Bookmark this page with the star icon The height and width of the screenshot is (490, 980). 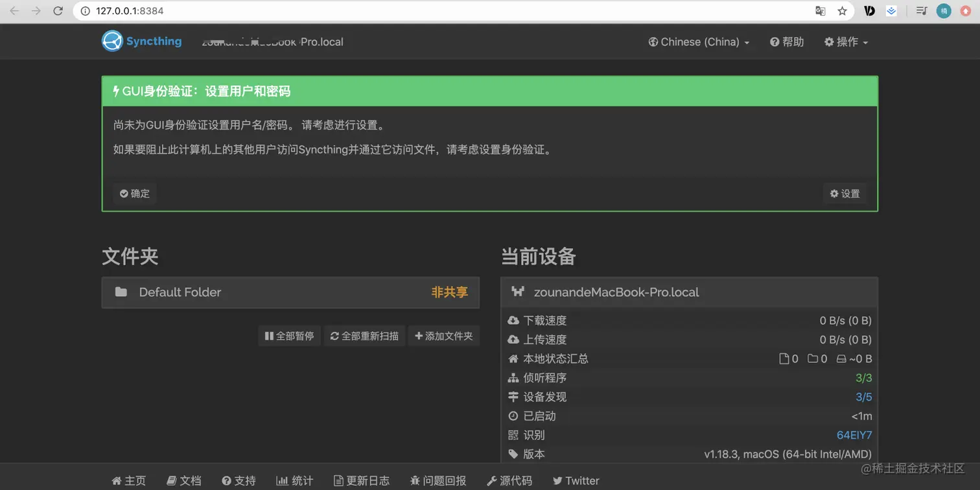(842, 11)
